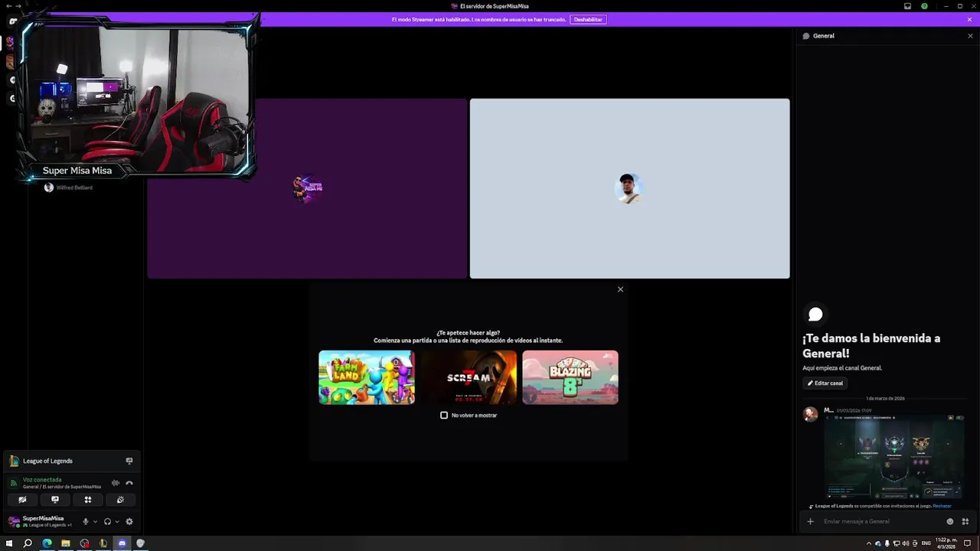Close the General chat side panel
Image resolution: width=980 pixels, height=551 pixels.
click(x=970, y=36)
